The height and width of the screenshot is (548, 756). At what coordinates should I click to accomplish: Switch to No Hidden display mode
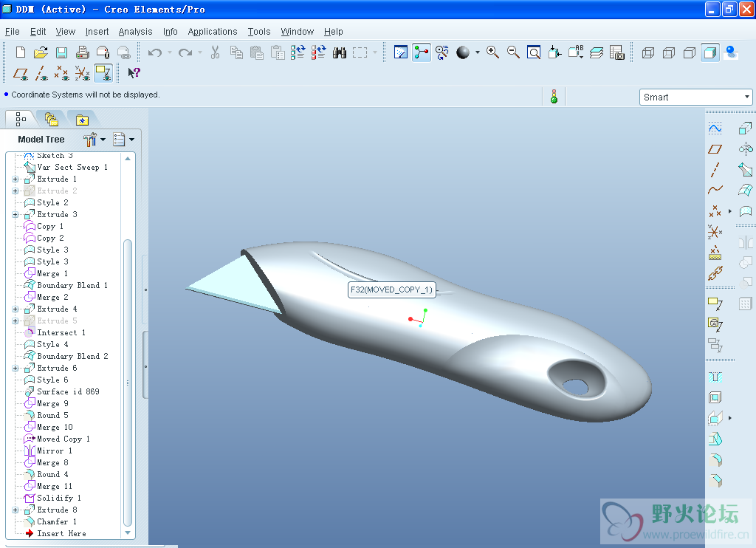(x=689, y=52)
